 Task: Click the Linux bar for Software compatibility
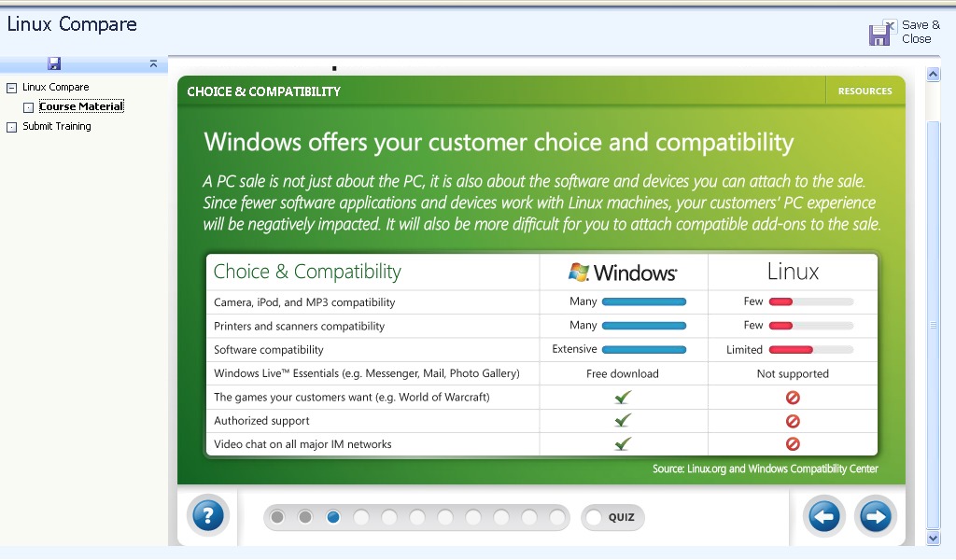tap(811, 350)
